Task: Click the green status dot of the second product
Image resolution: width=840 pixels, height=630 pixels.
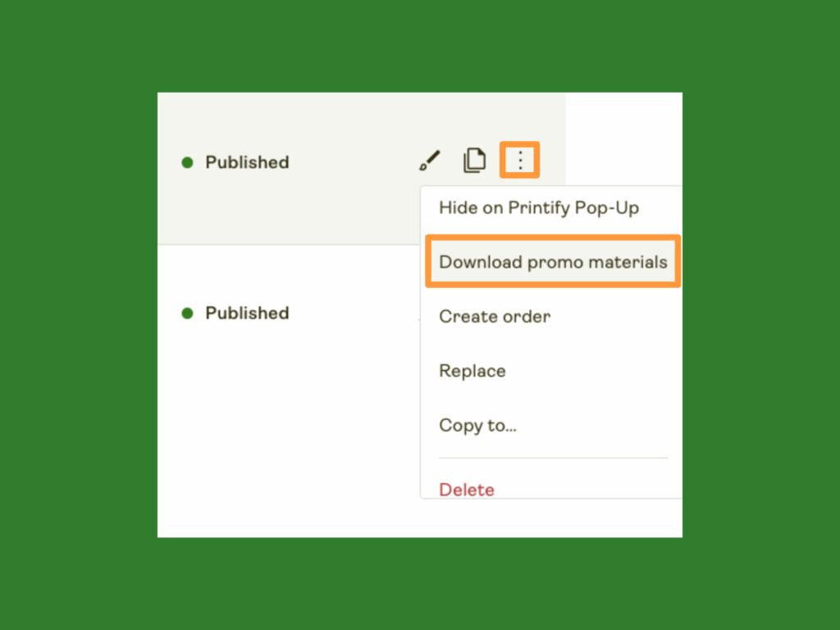Action: 189,313
